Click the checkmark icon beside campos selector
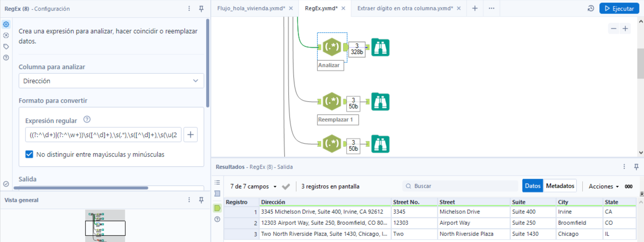This screenshot has height=242, width=644. point(286,186)
